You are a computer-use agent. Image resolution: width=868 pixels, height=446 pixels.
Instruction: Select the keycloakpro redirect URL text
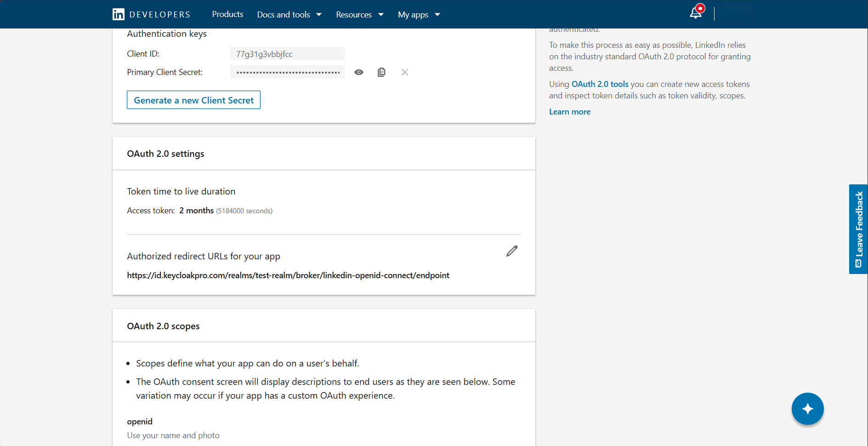click(x=288, y=275)
